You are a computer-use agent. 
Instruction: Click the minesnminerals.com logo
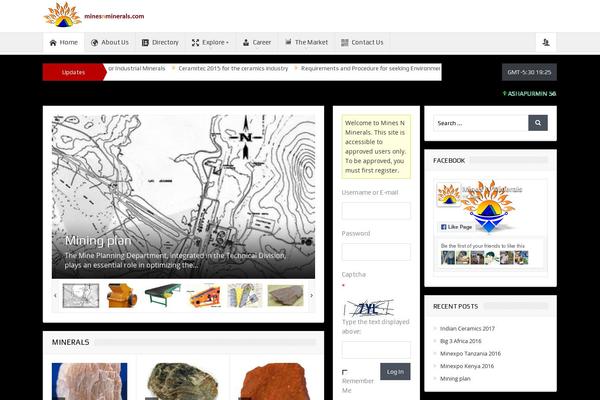click(94, 15)
